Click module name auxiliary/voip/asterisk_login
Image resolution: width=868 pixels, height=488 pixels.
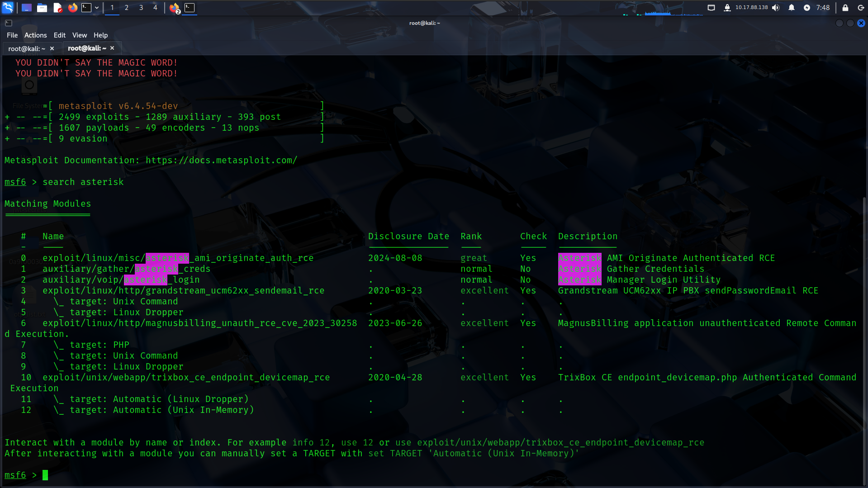tap(121, 280)
